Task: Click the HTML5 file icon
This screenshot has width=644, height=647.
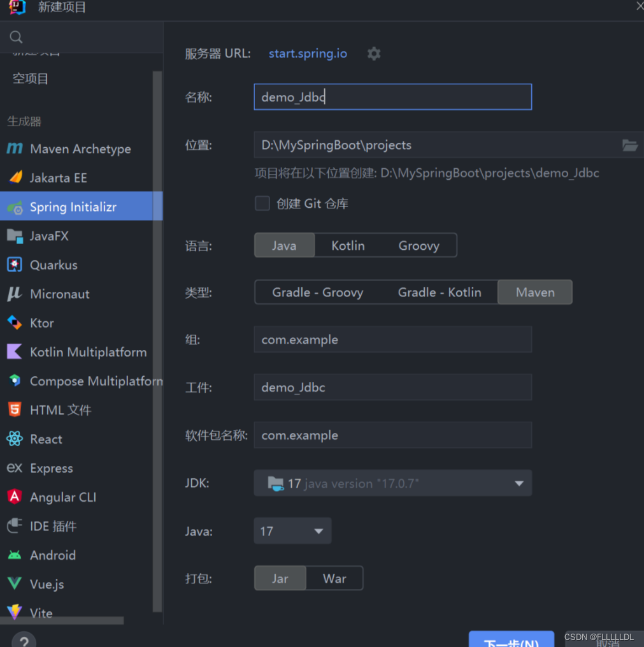Action: pos(15,410)
